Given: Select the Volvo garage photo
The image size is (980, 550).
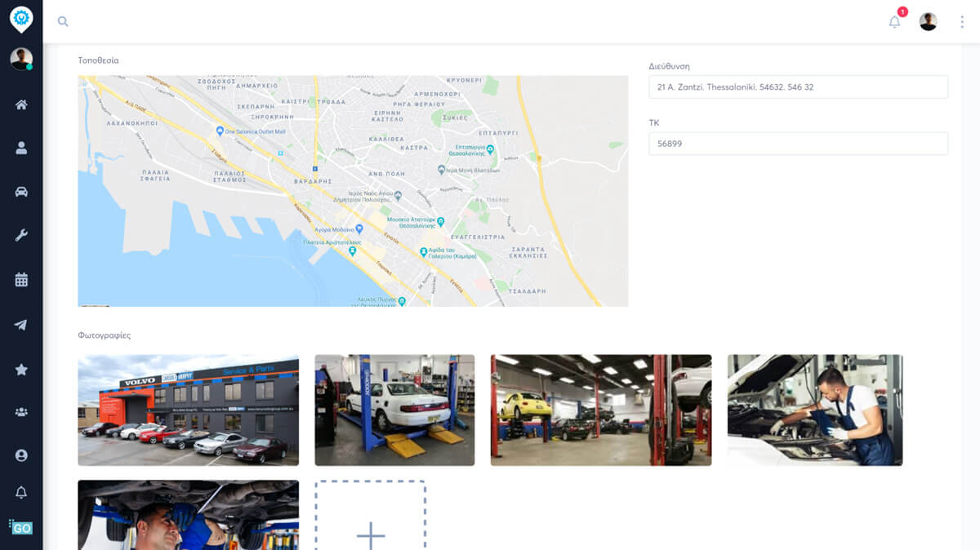Looking at the screenshot, I should click(188, 410).
